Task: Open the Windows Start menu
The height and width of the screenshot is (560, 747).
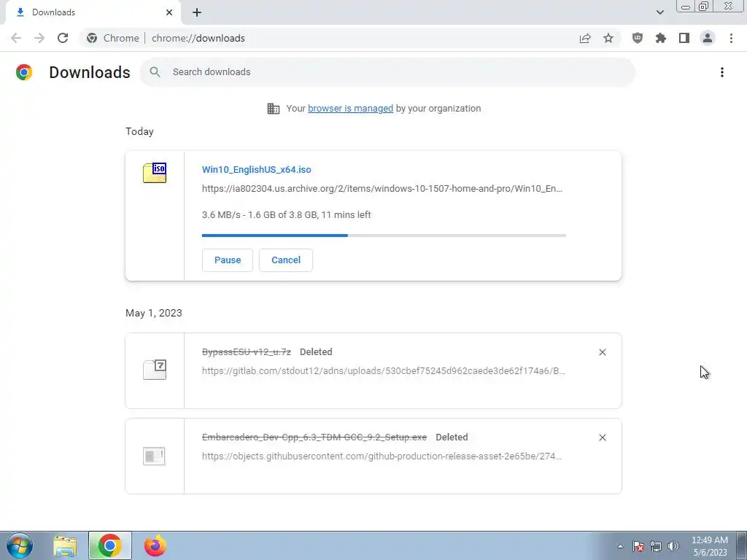Action: tap(20, 545)
